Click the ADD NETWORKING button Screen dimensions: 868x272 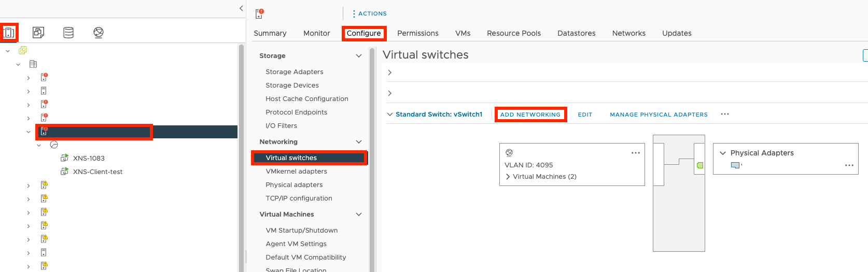pos(530,114)
